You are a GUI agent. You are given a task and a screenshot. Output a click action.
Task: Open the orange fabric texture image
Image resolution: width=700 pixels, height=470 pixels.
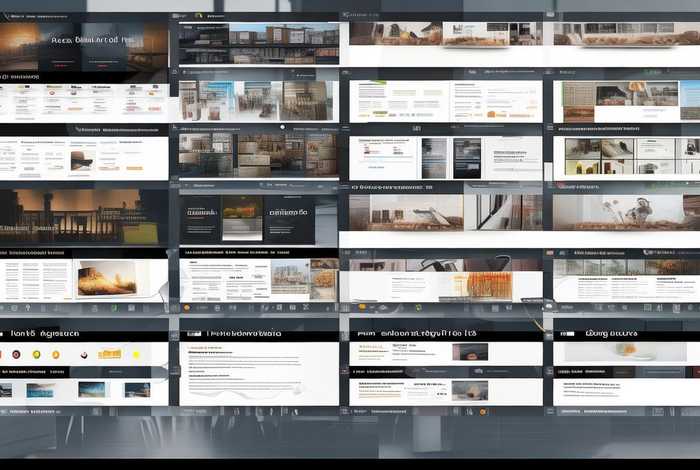click(489, 283)
